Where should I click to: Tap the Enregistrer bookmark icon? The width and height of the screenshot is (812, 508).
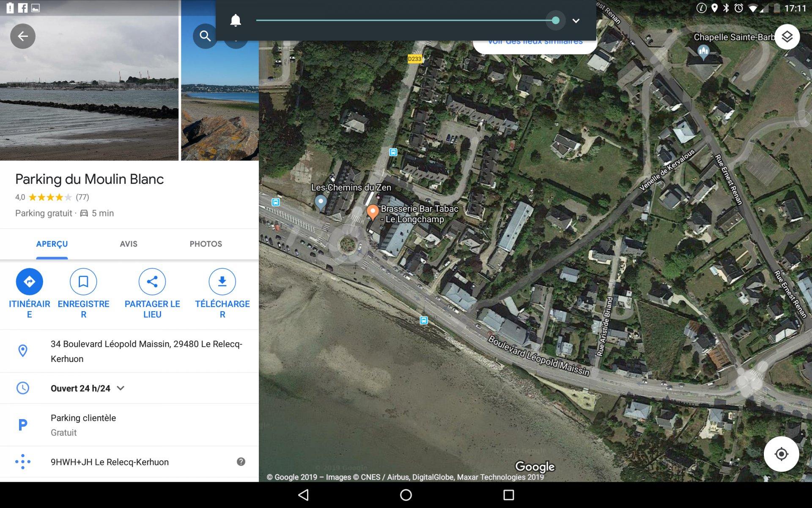coord(83,282)
